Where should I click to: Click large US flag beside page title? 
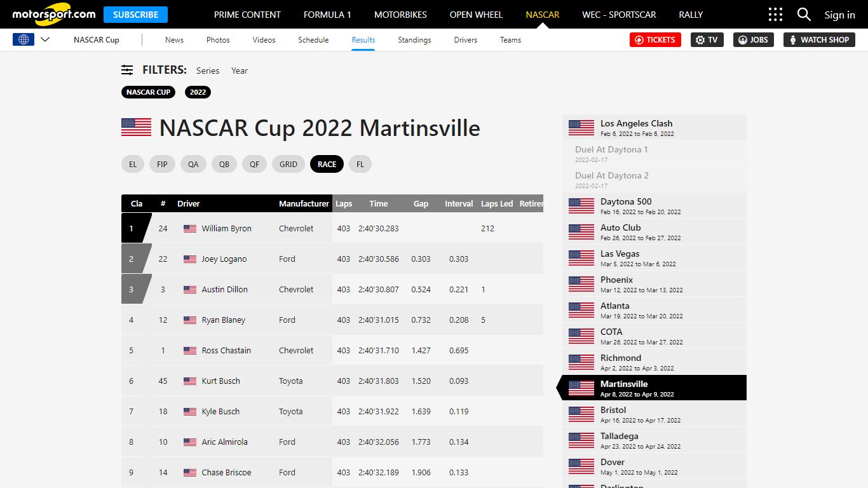(x=136, y=127)
